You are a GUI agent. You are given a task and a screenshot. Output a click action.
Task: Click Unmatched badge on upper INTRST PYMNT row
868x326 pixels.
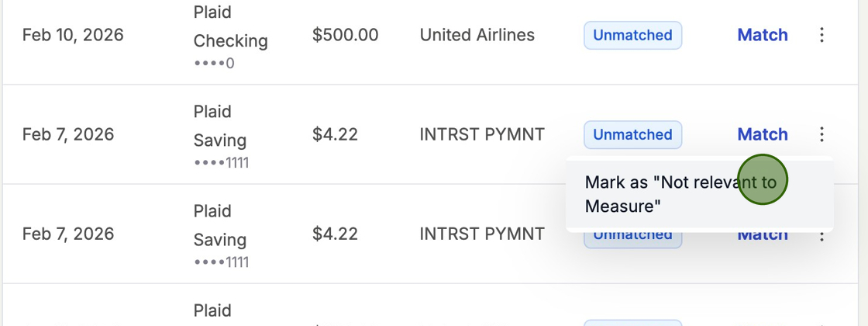pyautogui.click(x=632, y=134)
